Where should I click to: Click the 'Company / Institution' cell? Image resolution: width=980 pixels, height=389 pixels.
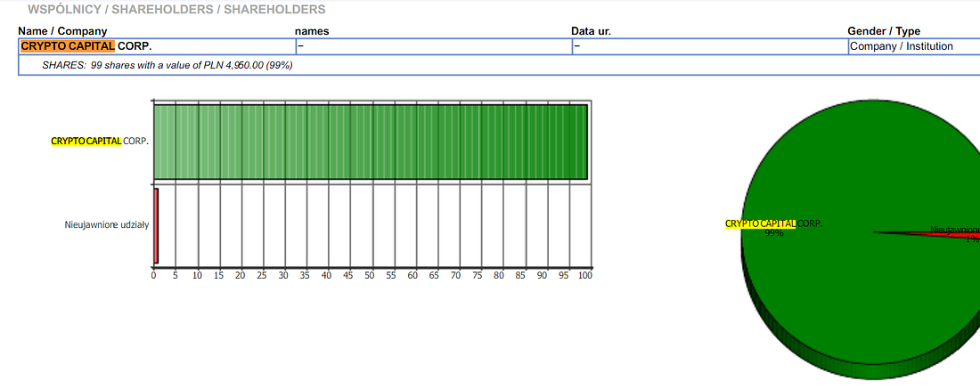(x=914, y=46)
